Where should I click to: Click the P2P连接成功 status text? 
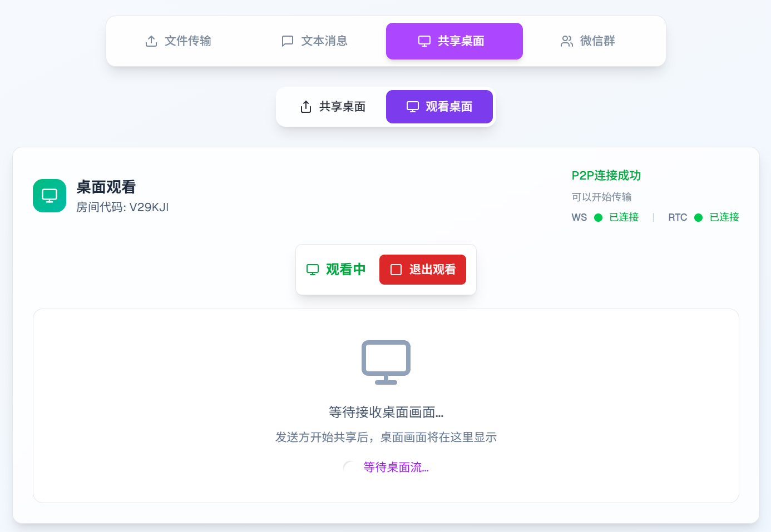tap(606, 176)
